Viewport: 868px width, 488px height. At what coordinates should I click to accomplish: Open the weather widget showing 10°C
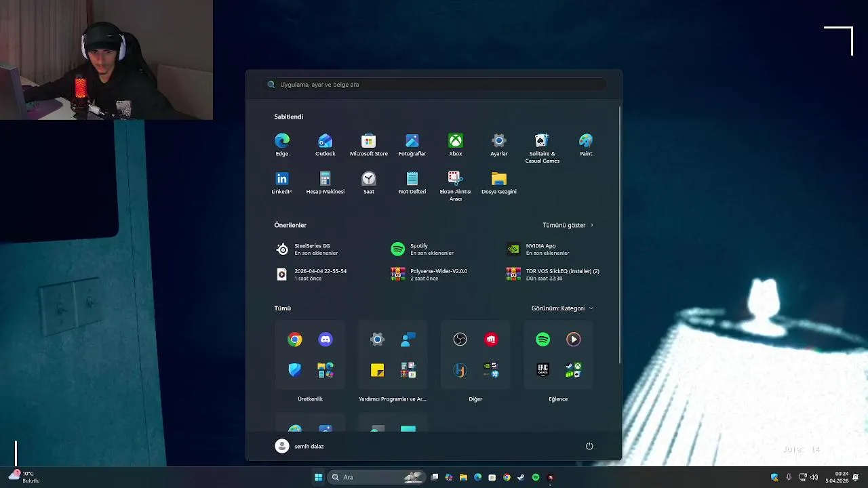24,477
